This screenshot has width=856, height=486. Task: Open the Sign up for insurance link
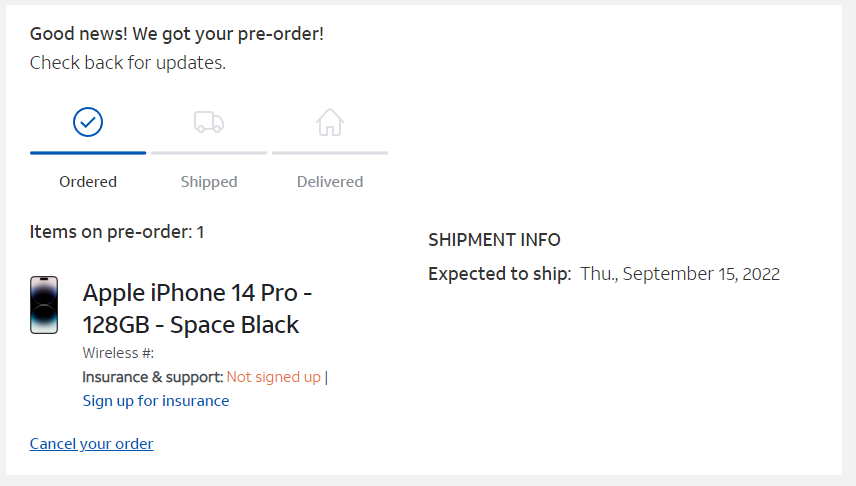pos(156,401)
